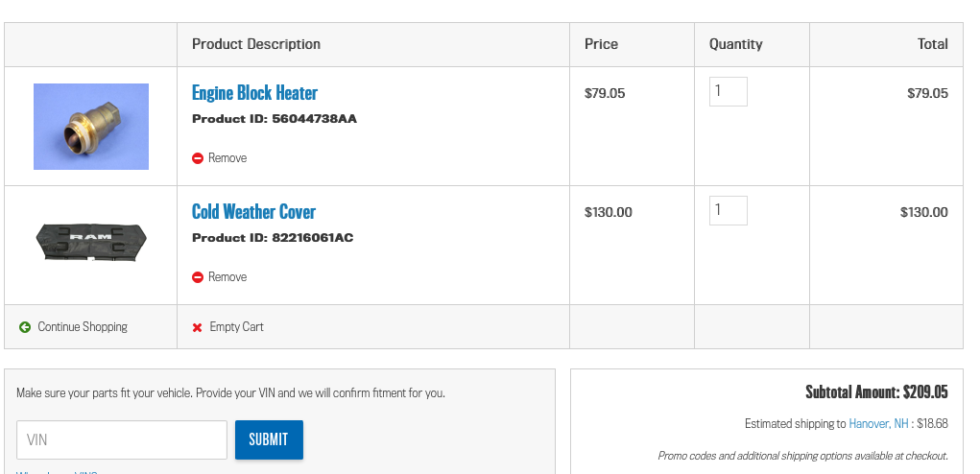Click into the VIN input field
The image size is (980, 474).
[122, 440]
